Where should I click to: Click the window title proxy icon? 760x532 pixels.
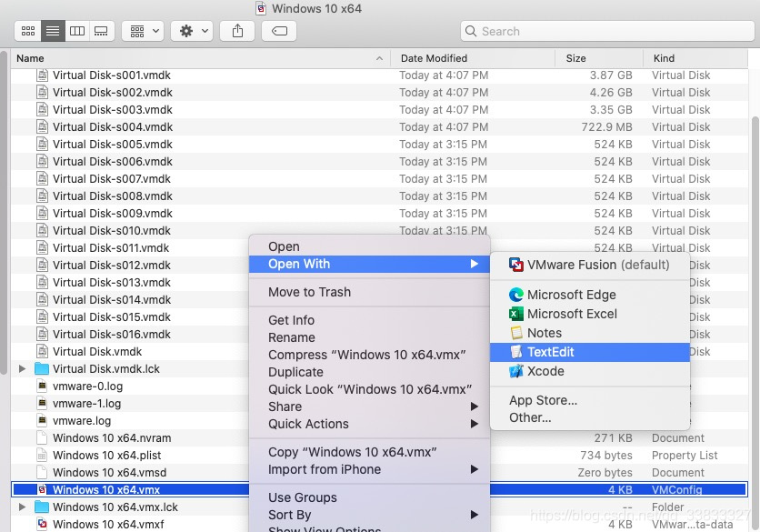261,8
